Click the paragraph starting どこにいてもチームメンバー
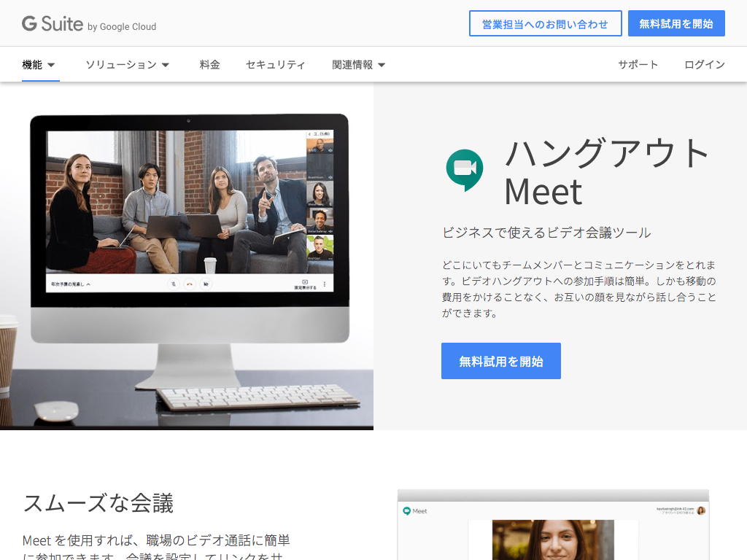The image size is (747, 560). tap(578, 289)
